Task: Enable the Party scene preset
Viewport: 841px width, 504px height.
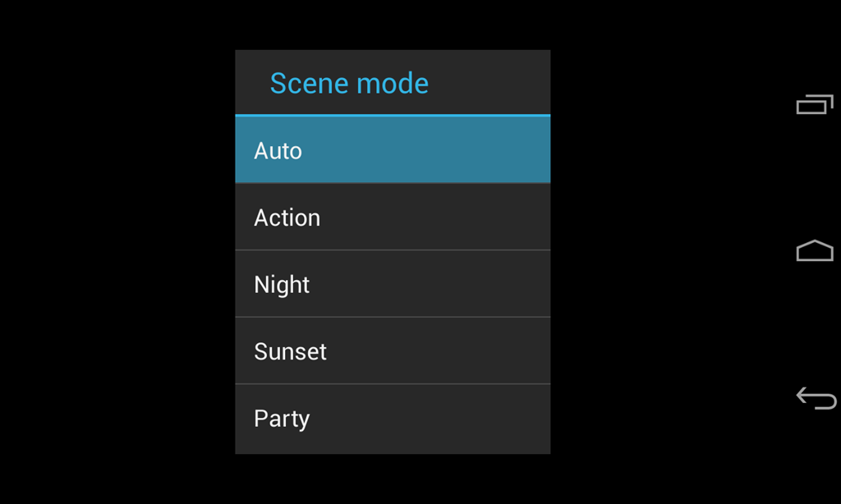Action: [x=393, y=419]
